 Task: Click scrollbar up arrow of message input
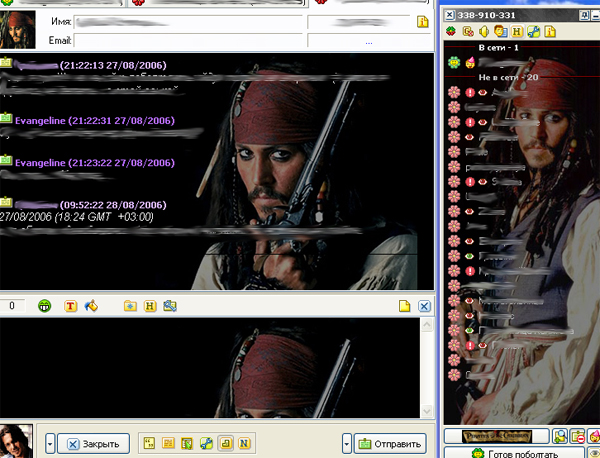[427, 325]
